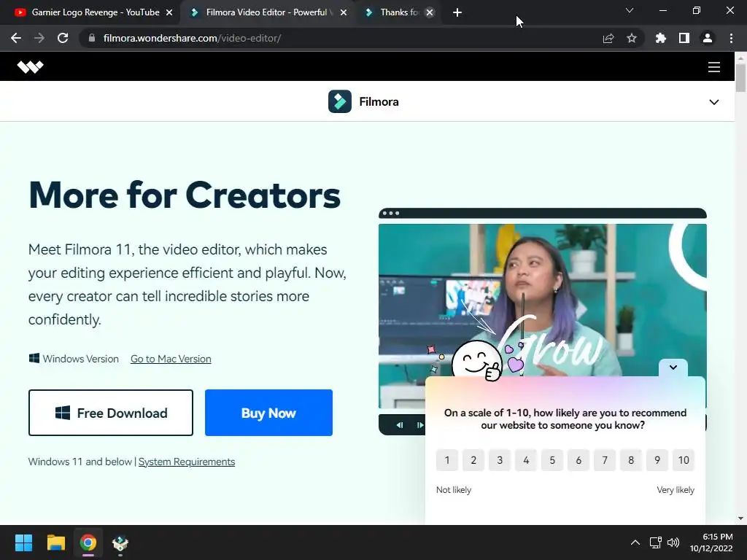
Task: Go back to previous page
Action: tap(16, 38)
